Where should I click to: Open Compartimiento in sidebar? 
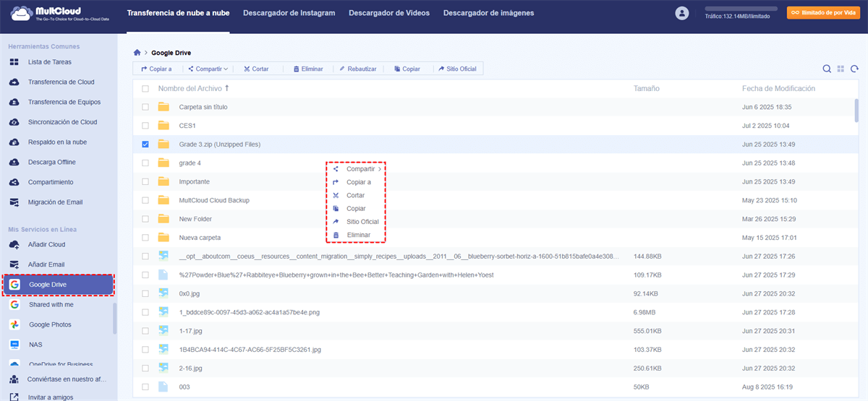click(51, 182)
